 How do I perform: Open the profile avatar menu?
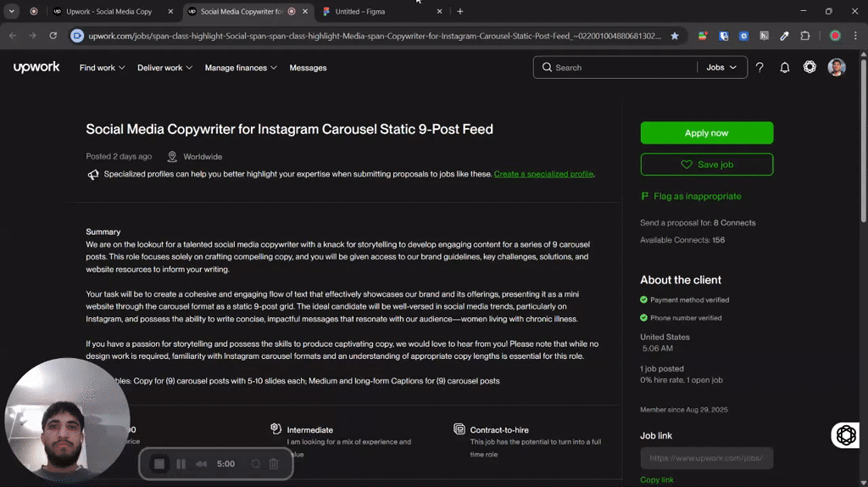pyautogui.click(x=837, y=67)
